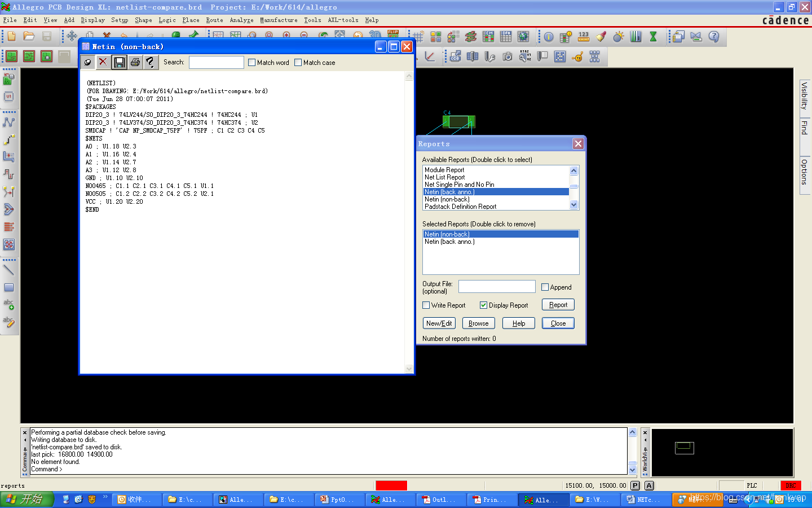Click the Testpoint TP toolbar icon
The image size is (812, 508).
tap(577, 56)
